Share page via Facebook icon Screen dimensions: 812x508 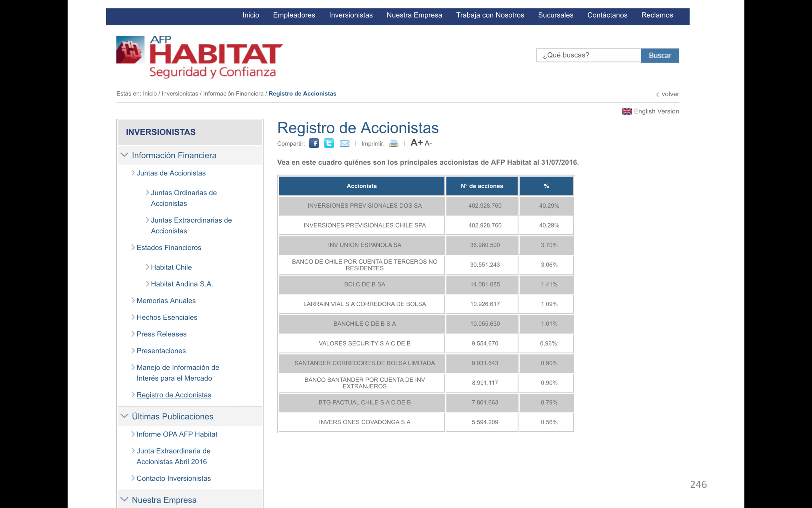pos(313,143)
